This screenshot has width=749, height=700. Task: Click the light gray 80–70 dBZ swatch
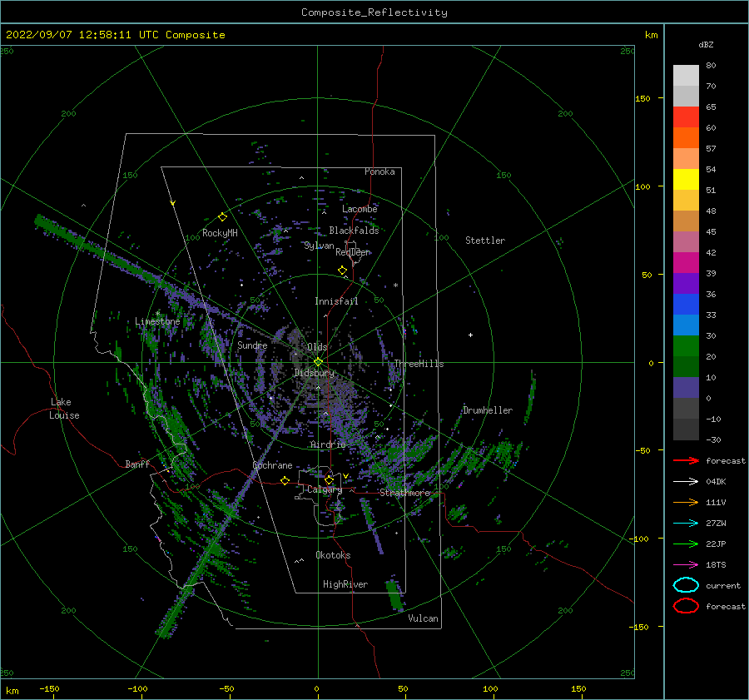pyautogui.click(x=686, y=76)
